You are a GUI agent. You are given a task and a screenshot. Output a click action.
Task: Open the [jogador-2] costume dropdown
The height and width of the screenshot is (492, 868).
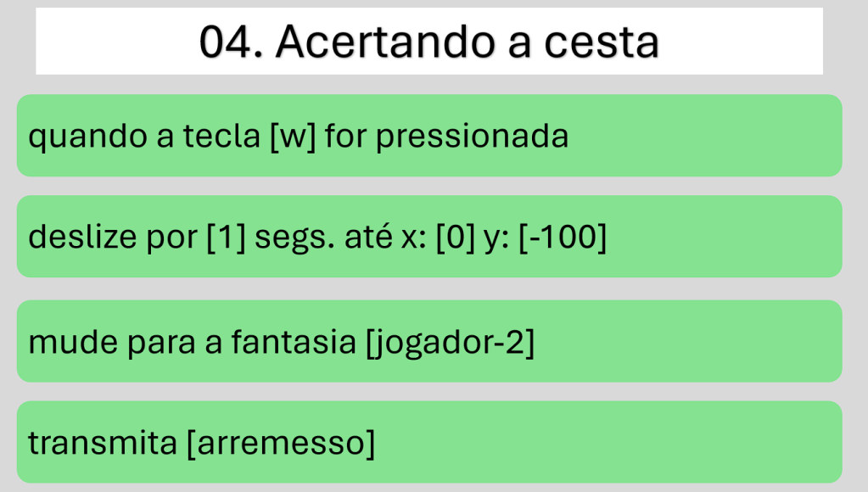point(450,342)
